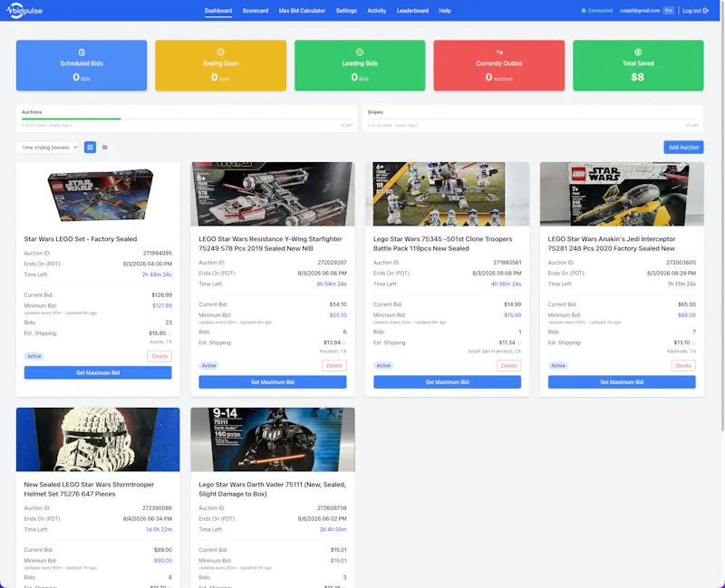The image size is (725, 588).
Task: Click the Scheduled Bids calendar icon
Action: 82,53
